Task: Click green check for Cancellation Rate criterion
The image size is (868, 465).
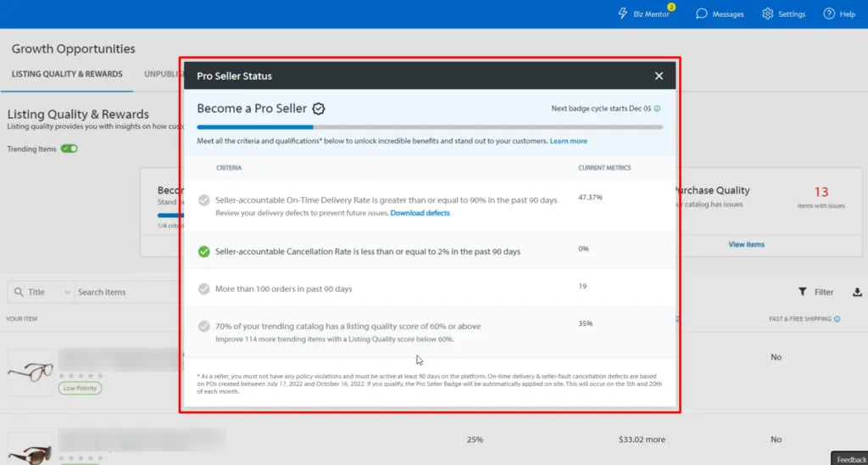Action: coord(203,251)
